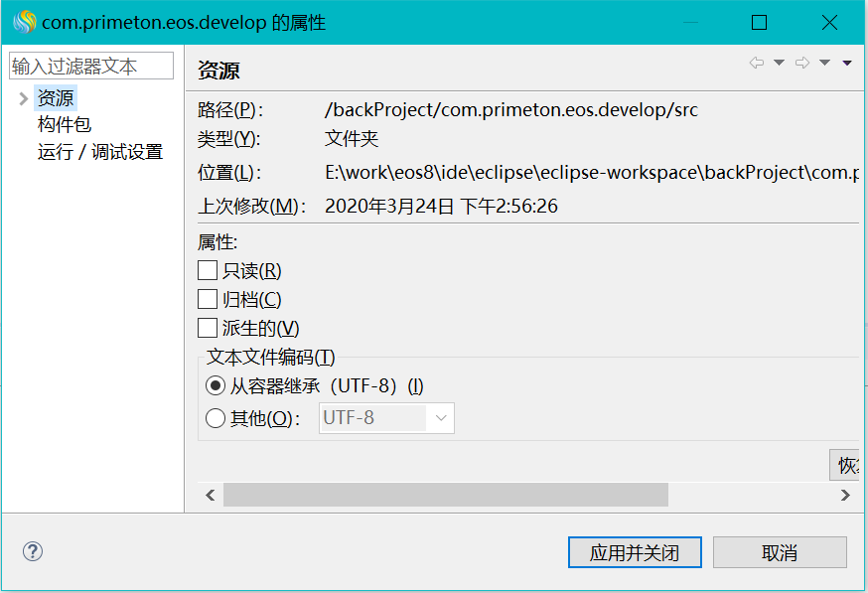Click the app icon in title bar
Screen dimensions: 868x593
pos(24,22)
